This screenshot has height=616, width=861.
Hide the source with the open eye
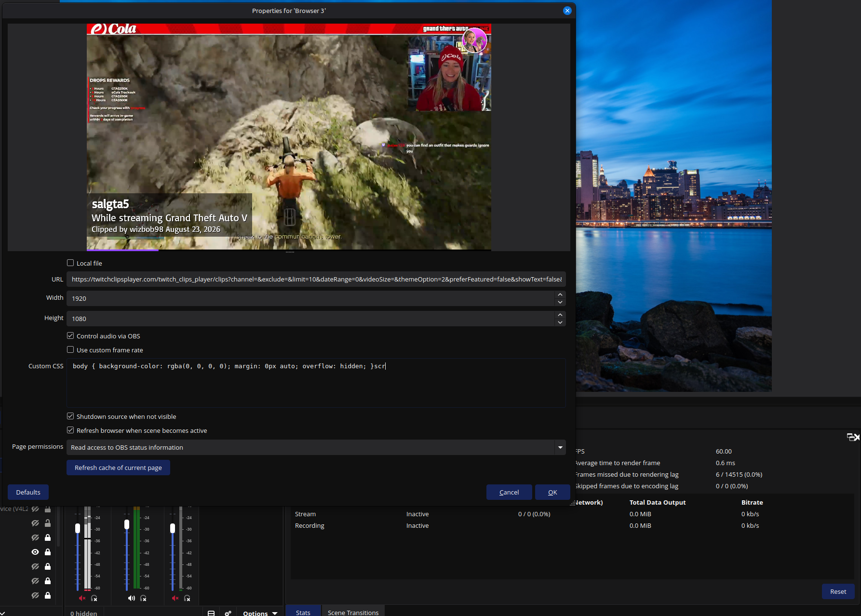point(35,552)
